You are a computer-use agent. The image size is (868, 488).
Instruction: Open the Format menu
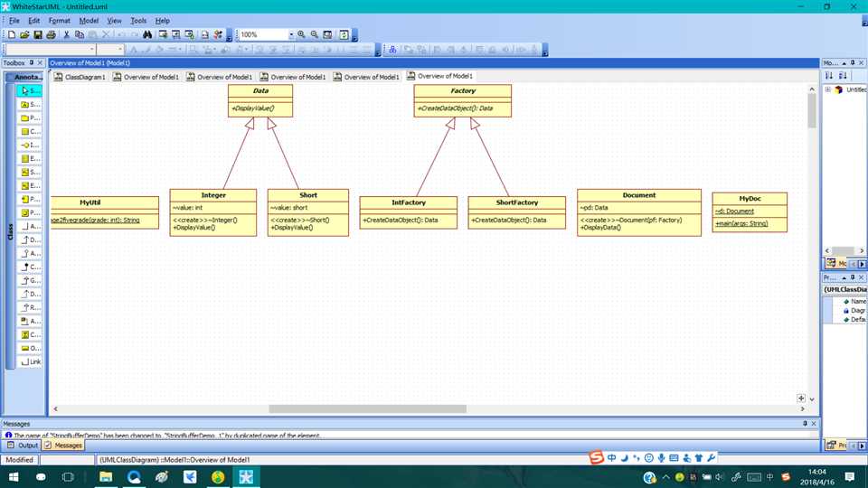pyautogui.click(x=60, y=21)
